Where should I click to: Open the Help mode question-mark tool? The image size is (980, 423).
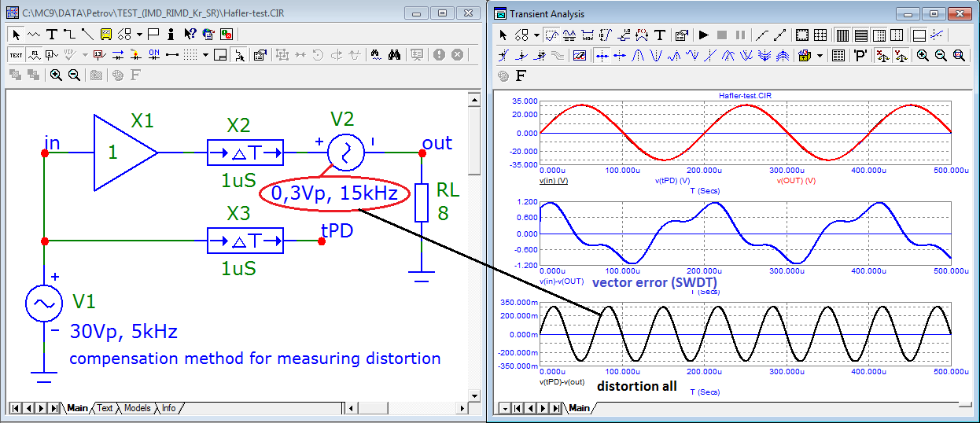pos(190,34)
